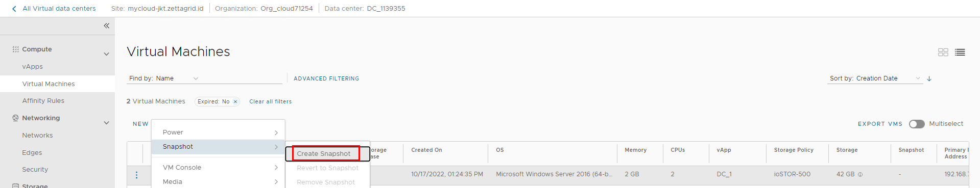
Task: Switch to list view icon
Action: coord(960,52)
